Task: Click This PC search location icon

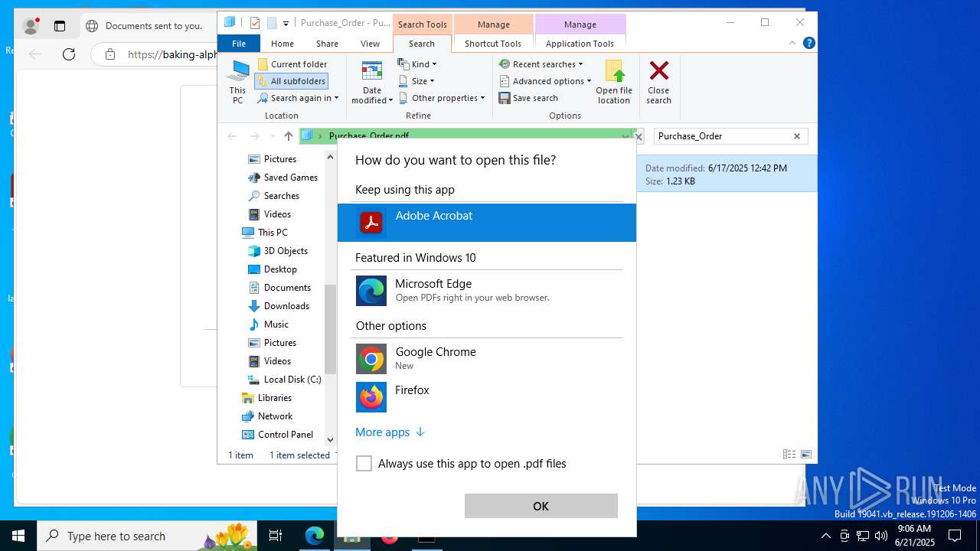Action: pyautogui.click(x=238, y=83)
